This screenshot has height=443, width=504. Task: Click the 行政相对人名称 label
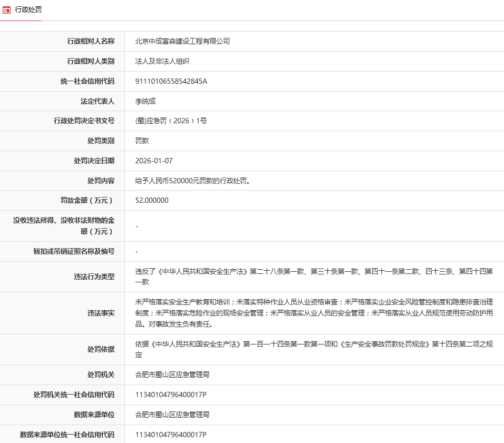(91, 41)
